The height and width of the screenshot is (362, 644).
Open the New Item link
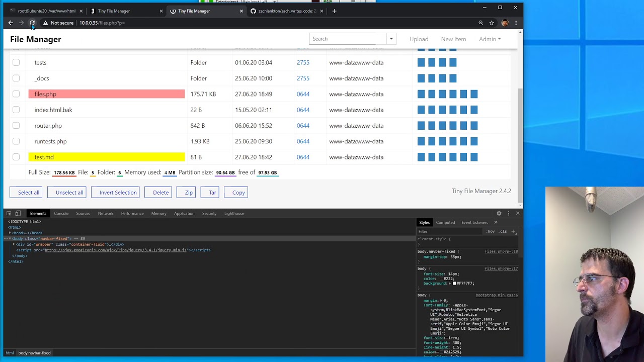(x=453, y=39)
